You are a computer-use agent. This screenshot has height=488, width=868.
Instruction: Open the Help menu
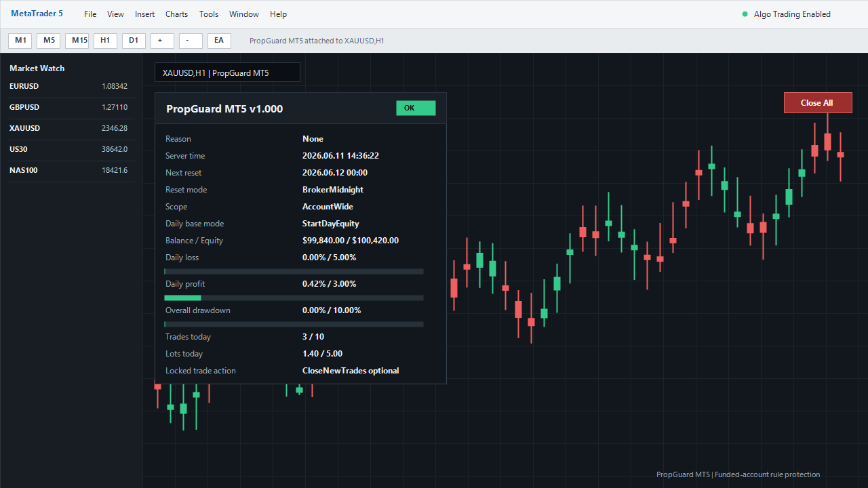coord(278,14)
